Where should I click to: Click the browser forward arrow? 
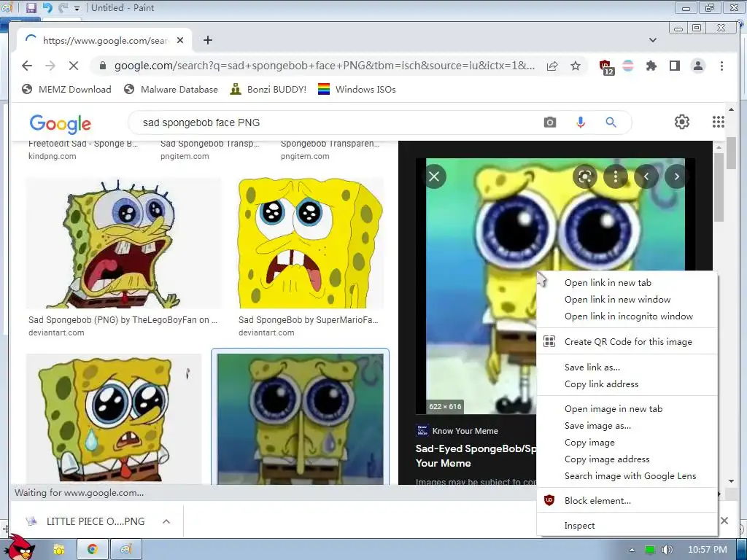[x=50, y=66]
